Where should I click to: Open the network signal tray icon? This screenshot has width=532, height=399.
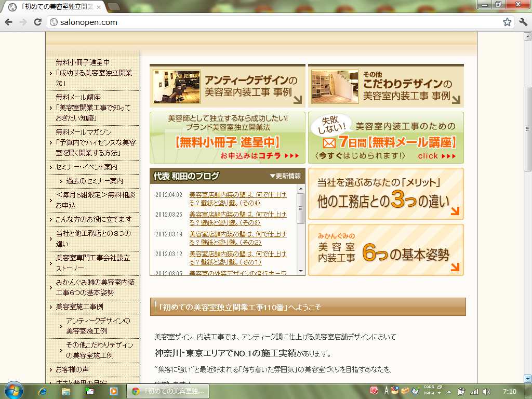point(474,392)
